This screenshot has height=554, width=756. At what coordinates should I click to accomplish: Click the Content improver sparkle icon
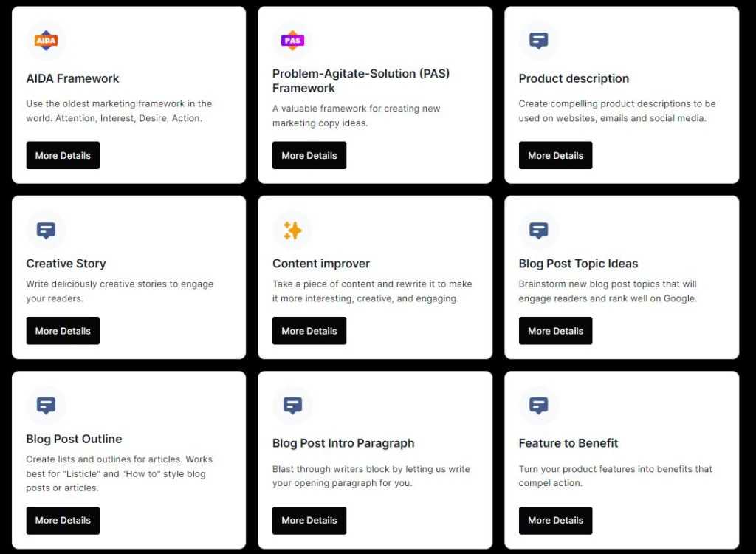(x=292, y=230)
